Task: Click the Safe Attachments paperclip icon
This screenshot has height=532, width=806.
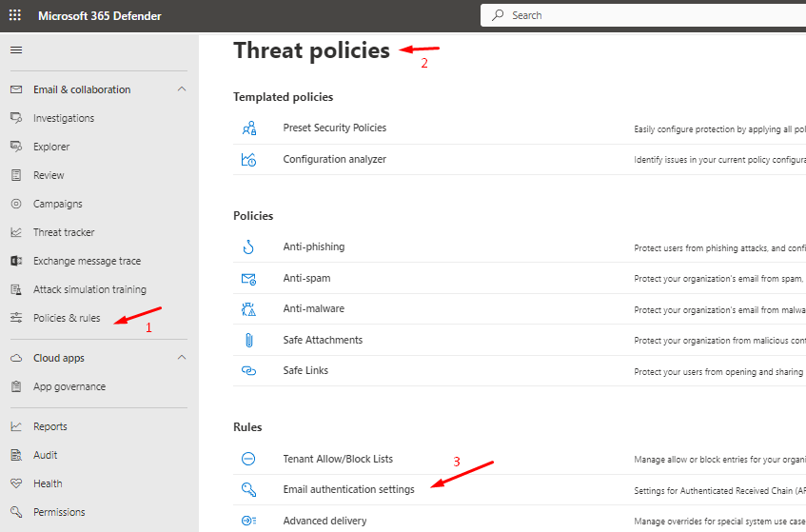Action: [x=248, y=340]
